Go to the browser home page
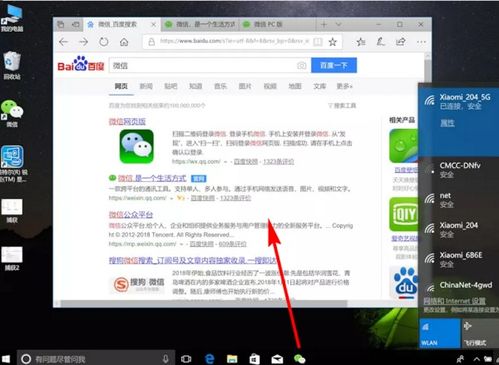The height and width of the screenshot is (365, 499). tap(124, 42)
